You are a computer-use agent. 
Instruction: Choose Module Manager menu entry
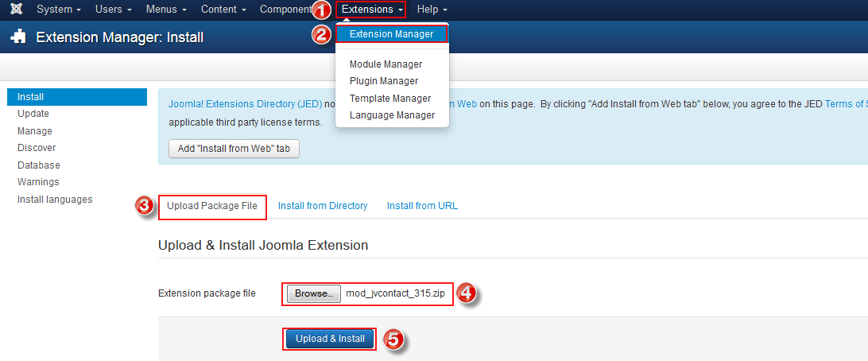[386, 64]
